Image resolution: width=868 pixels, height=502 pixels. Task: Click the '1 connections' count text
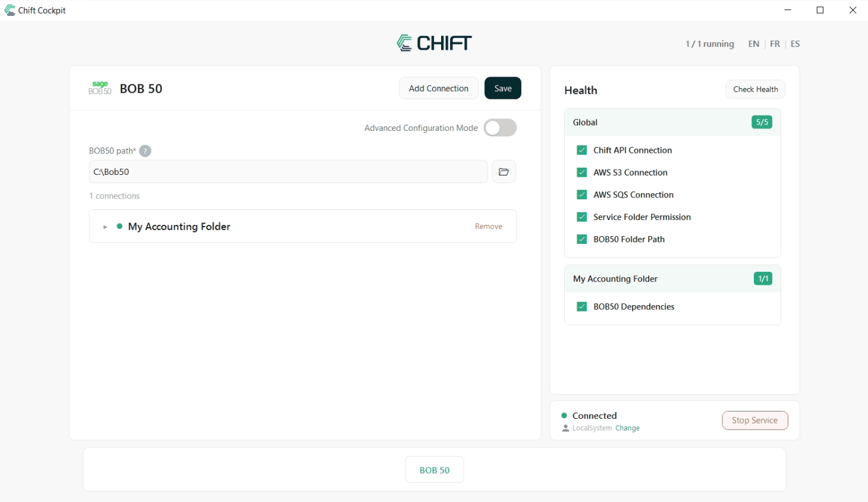(114, 196)
